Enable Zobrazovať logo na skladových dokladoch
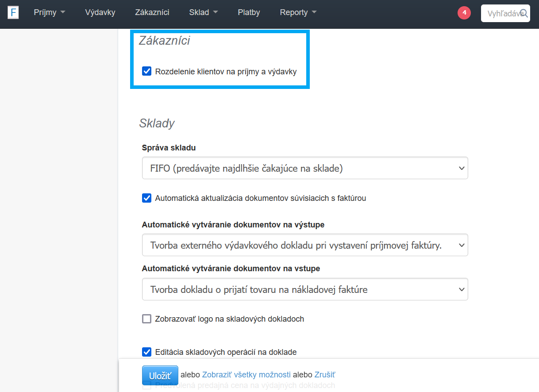The image size is (539, 392). pyautogui.click(x=147, y=319)
